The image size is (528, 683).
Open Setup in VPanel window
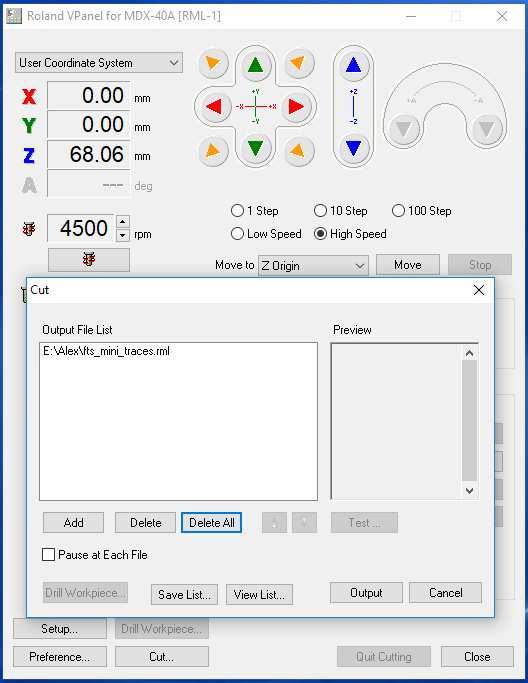click(60, 629)
